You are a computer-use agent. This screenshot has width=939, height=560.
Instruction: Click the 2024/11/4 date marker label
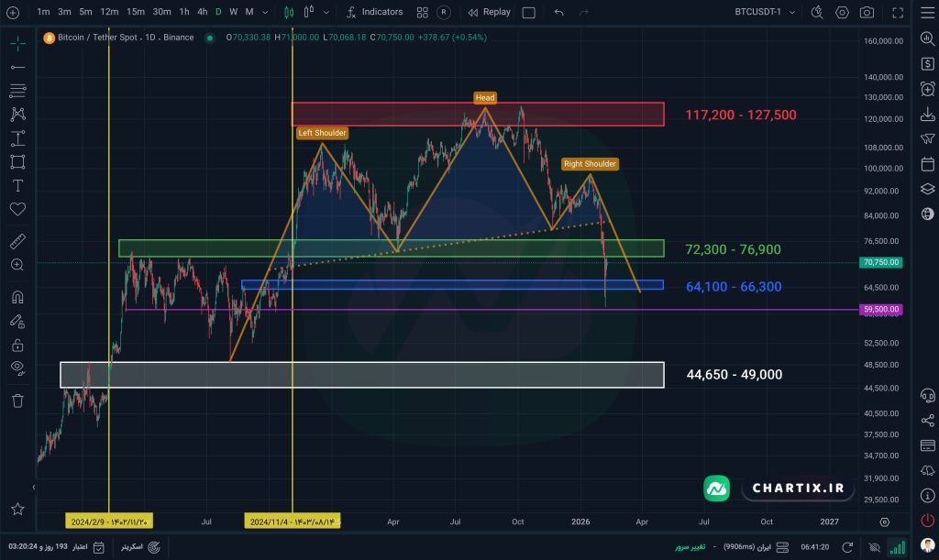click(x=293, y=521)
